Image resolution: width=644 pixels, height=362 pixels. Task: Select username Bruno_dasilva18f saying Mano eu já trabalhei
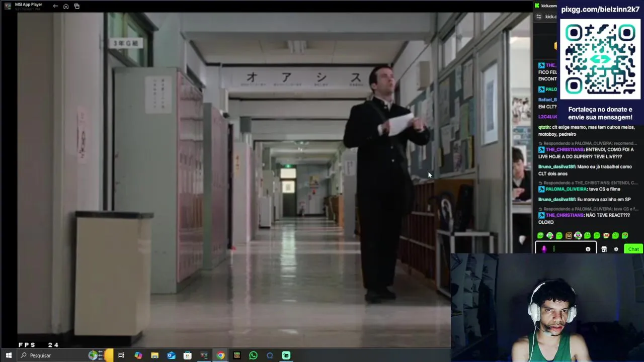pos(556,166)
